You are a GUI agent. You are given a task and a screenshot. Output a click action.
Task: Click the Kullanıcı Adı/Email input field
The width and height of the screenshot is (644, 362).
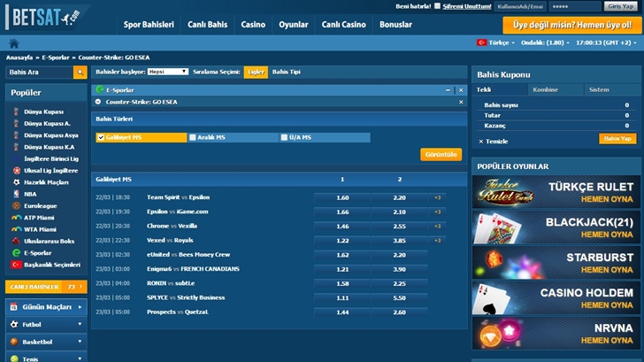520,6
